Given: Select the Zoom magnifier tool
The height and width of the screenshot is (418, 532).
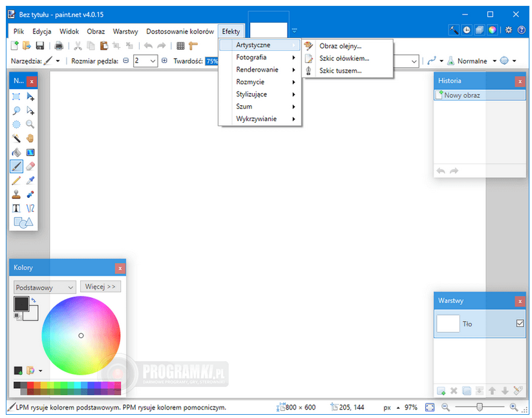Looking at the screenshot, I should pos(30,125).
